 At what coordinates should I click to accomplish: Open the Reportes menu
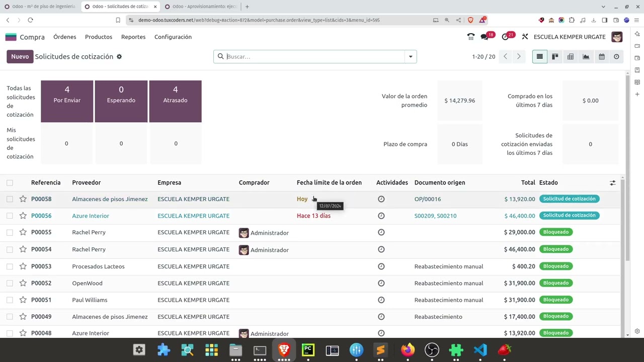click(133, 37)
